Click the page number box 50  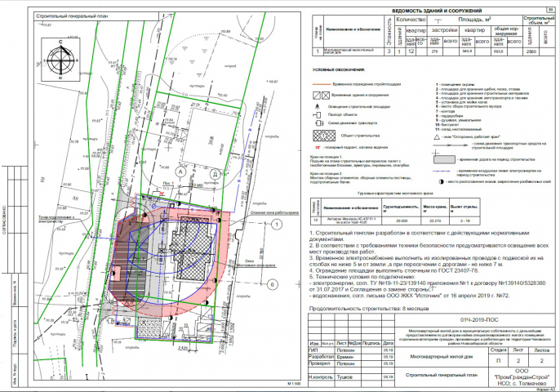[x=550, y=10]
